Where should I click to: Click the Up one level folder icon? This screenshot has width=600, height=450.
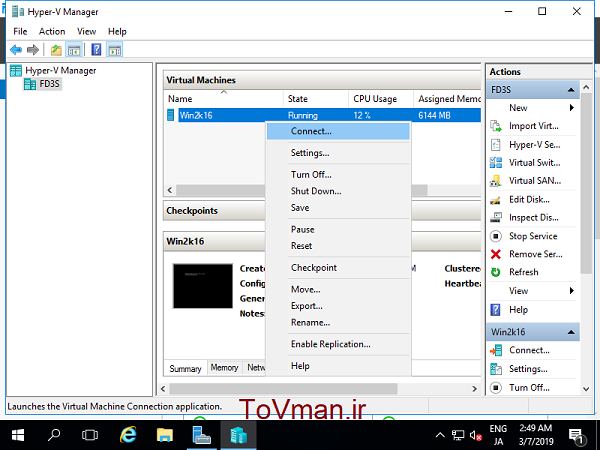56,50
